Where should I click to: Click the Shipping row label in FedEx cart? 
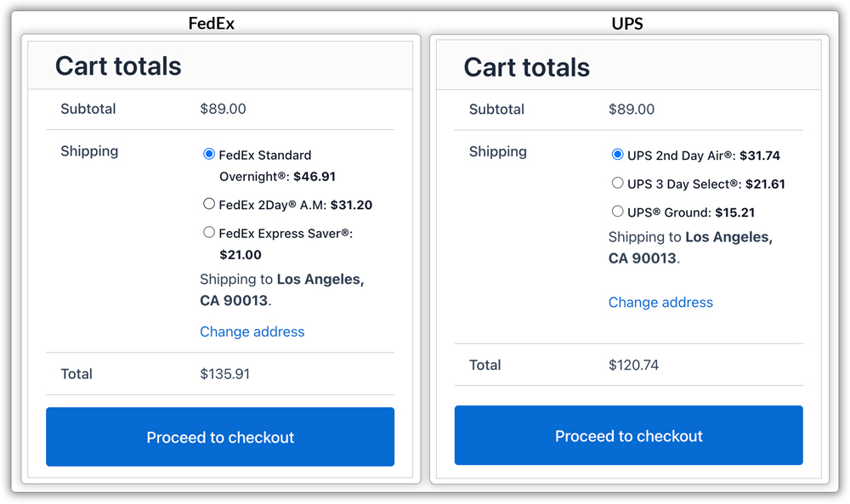pyautogui.click(x=89, y=151)
